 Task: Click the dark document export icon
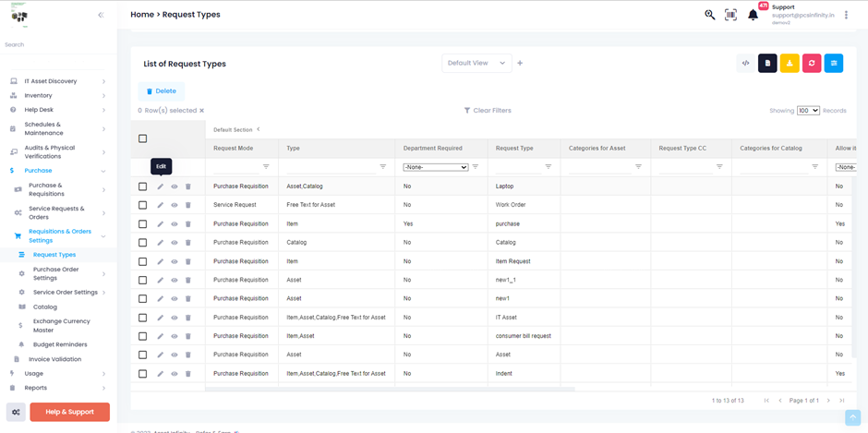[767, 63]
